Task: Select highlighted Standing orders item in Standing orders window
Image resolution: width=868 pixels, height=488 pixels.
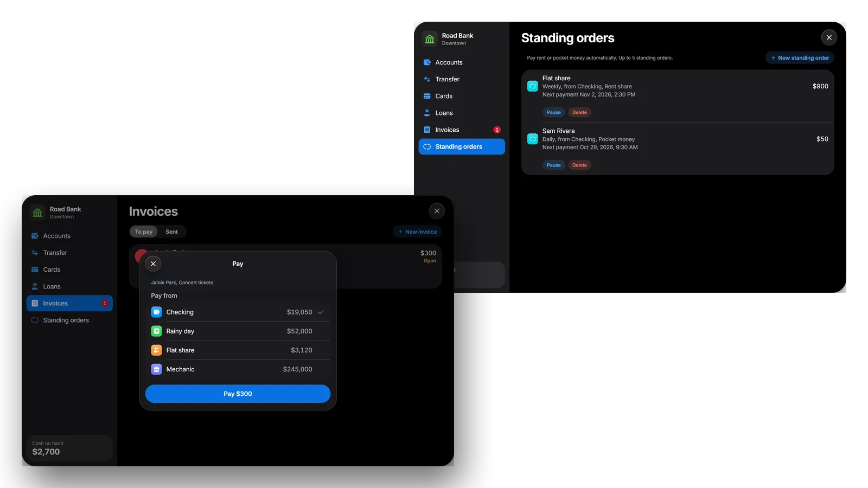Action: pos(462,146)
